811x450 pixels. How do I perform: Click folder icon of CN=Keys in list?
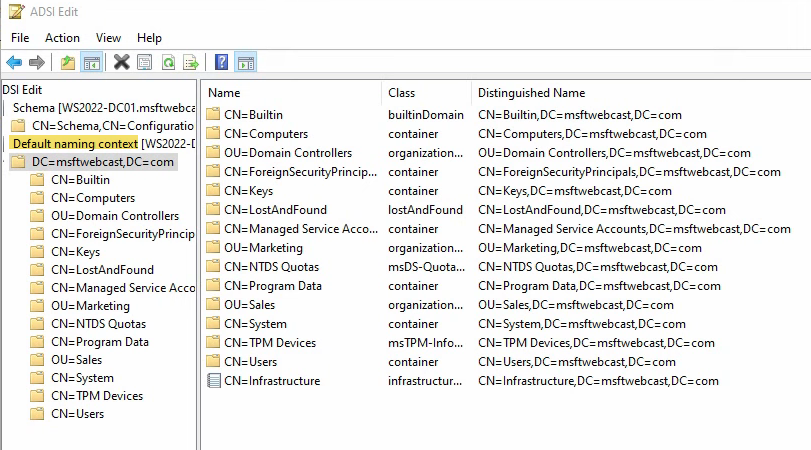pyautogui.click(x=213, y=190)
